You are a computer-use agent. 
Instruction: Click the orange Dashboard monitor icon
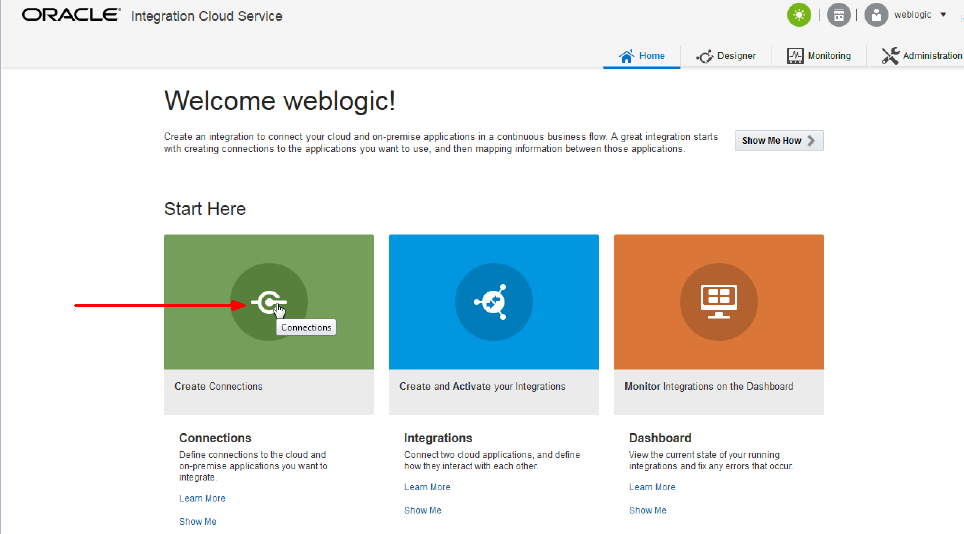click(719, 301)
